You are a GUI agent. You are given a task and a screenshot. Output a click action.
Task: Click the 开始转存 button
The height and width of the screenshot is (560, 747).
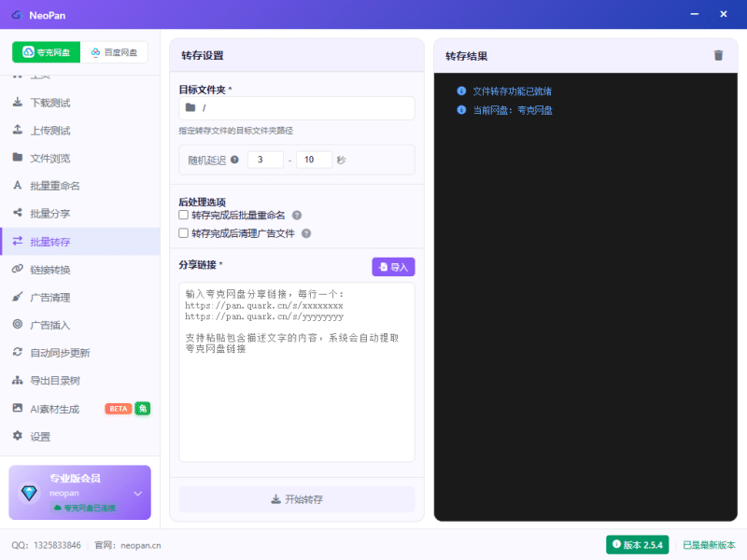(x=297, y=499)
